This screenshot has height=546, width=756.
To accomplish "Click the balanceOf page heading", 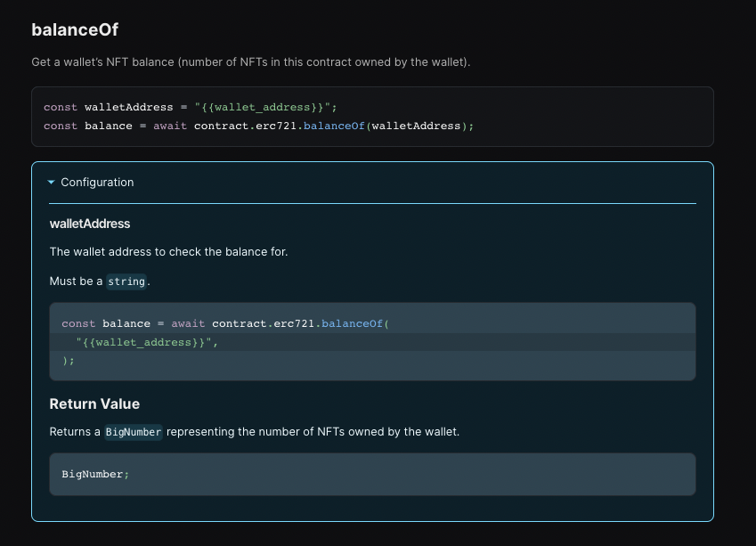I will pos(75,29).
